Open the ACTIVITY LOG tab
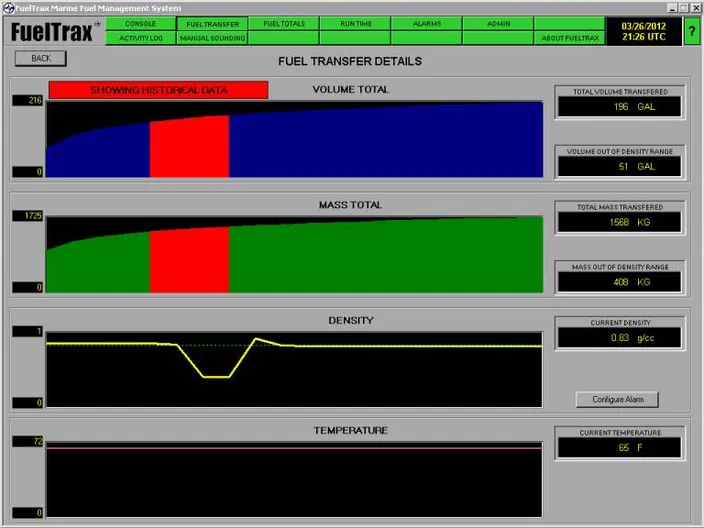This screenshot has height=528, width=704. tap(141, 38)
